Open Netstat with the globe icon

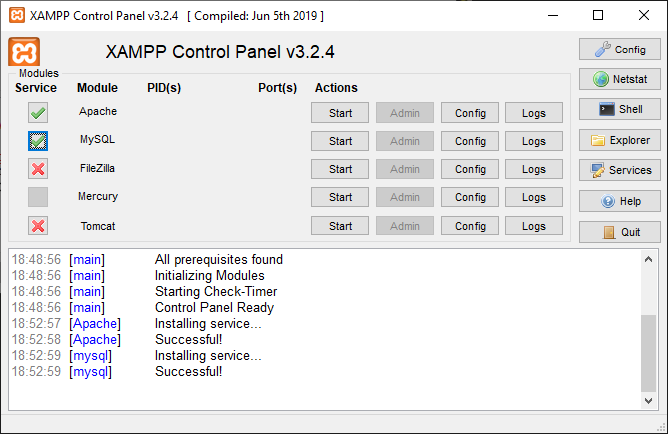tap(619, 79)
